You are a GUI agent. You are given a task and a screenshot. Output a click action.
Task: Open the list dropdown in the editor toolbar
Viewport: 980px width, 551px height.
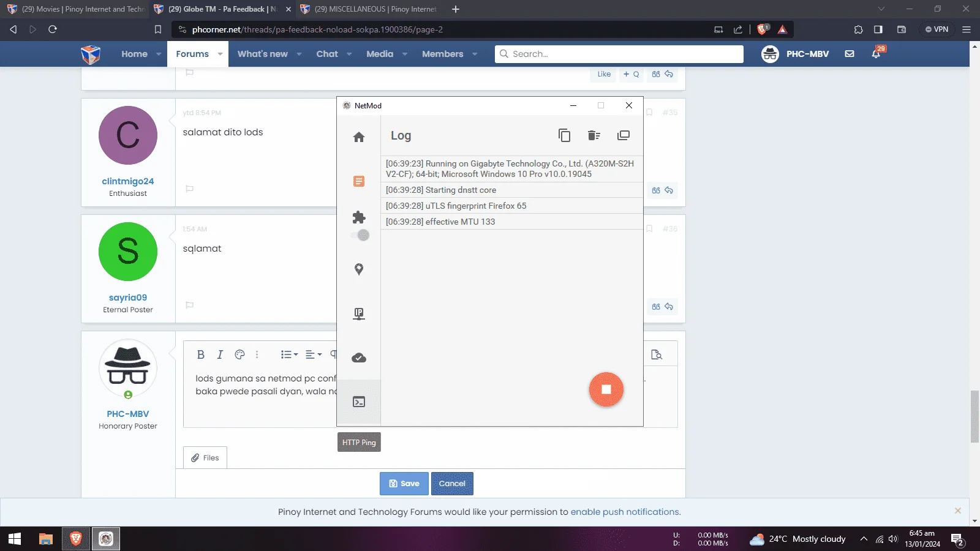289,354
